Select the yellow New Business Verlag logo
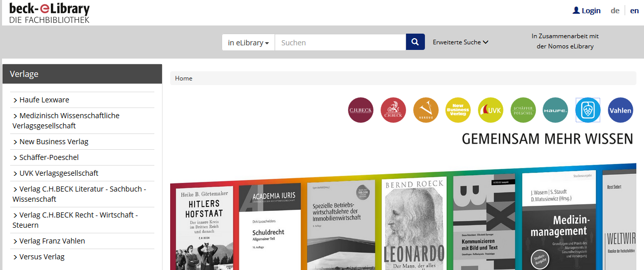This screenshot has width=644, height=270. (x=458, y=110)
